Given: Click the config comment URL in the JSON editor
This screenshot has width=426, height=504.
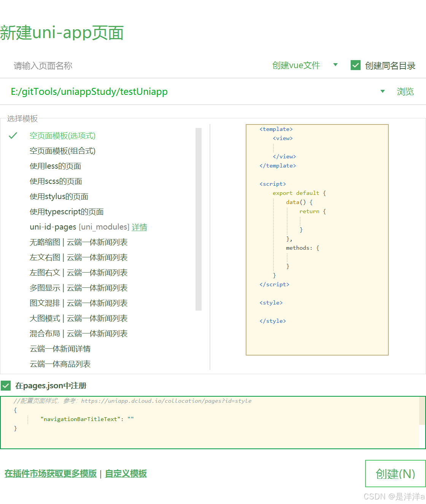Looking at the screenshot, I should [x=166, y=401].
